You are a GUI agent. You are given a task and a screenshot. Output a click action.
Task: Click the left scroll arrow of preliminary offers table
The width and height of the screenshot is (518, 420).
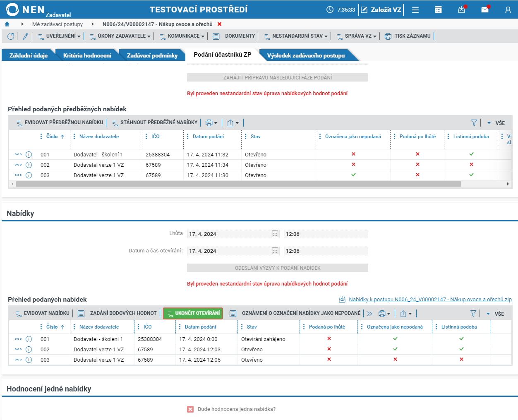[x=12, y=184]
